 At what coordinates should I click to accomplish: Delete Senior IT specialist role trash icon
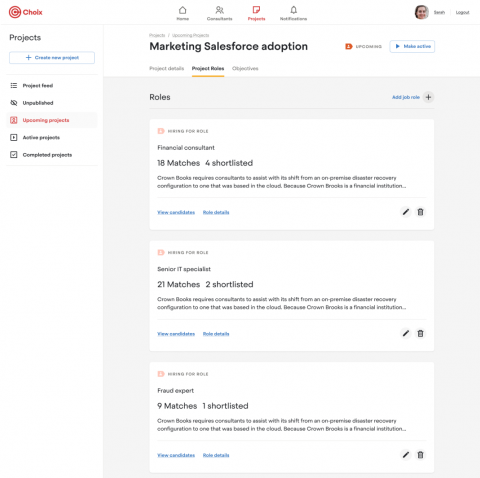tap(420, 333)
